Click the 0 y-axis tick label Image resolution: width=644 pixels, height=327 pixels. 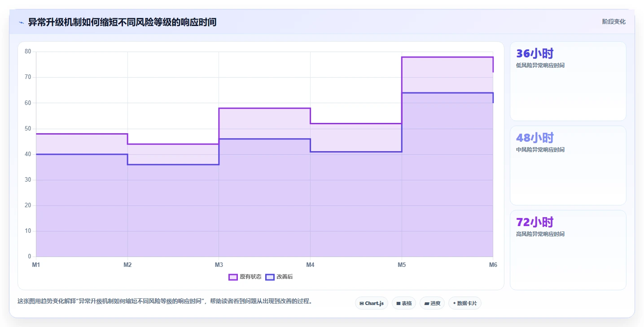30,257
